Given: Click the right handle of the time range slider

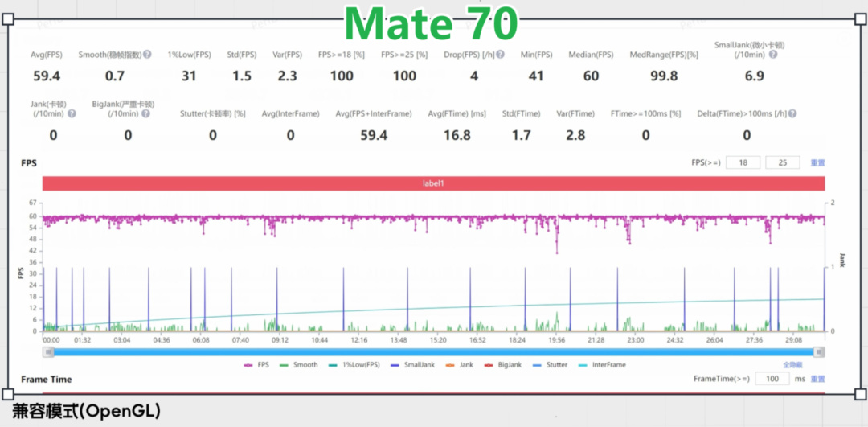Looking at the screenshot, I should tap(821, 352).
